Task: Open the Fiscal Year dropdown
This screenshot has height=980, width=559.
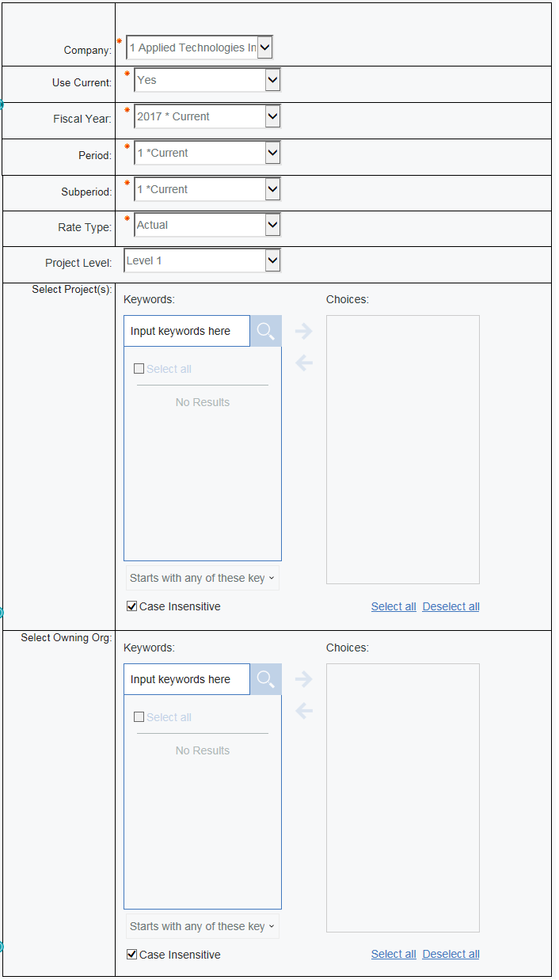Action: coord(272,116)
